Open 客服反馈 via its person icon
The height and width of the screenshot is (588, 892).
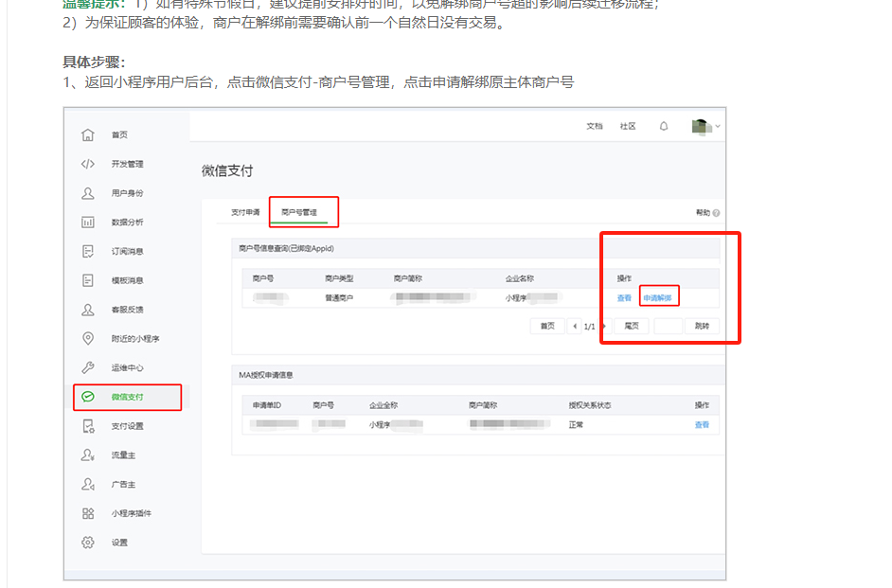[x=88, y=310]
